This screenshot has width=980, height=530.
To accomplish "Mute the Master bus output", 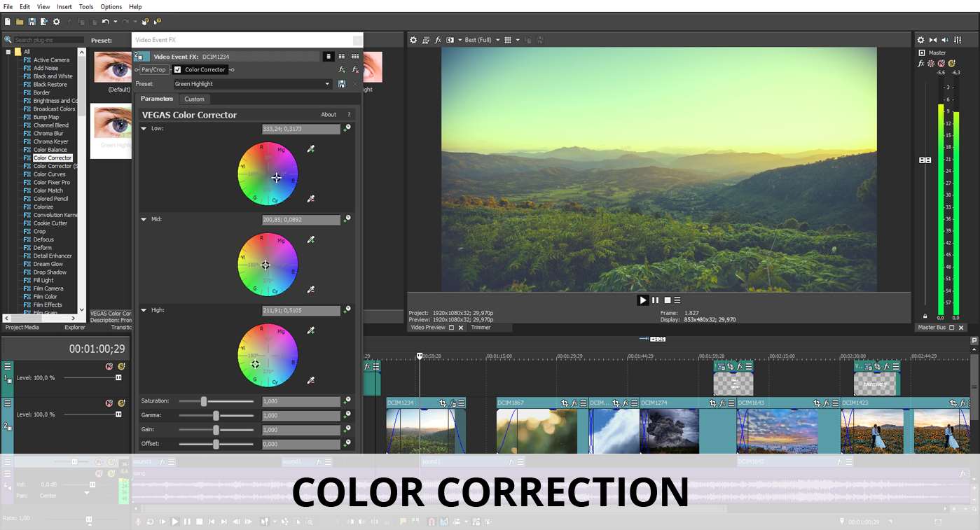I will [x=941, y=64].
